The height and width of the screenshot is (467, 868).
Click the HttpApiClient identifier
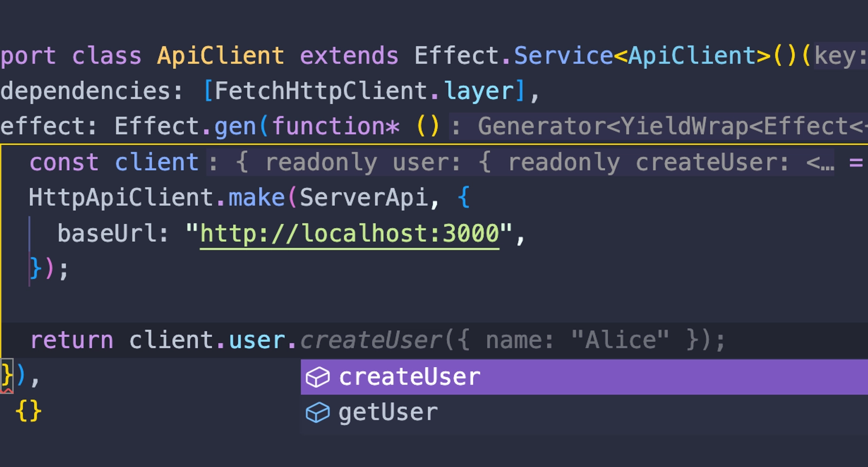click(121, 198)
